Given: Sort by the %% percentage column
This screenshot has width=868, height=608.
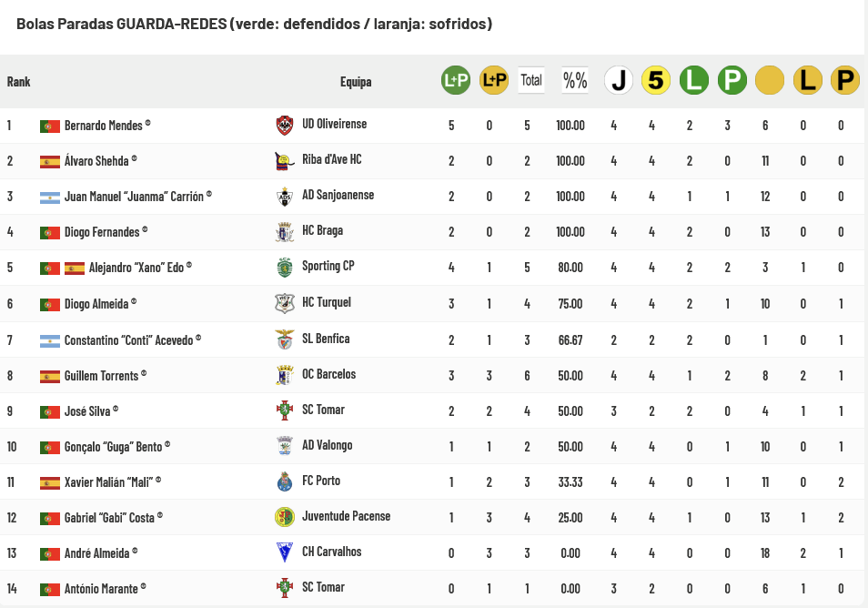Looking at the screenshot, I should click(575, 80).
